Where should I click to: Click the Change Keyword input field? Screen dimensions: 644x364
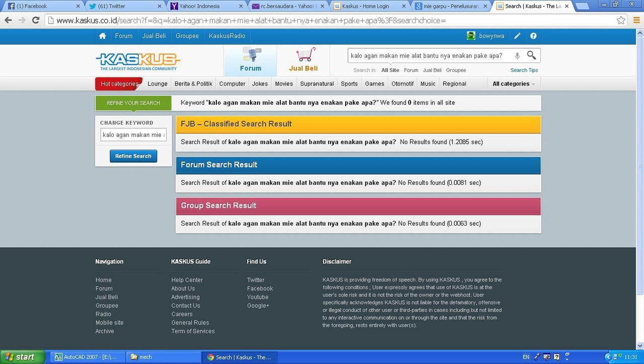(133, 135)
